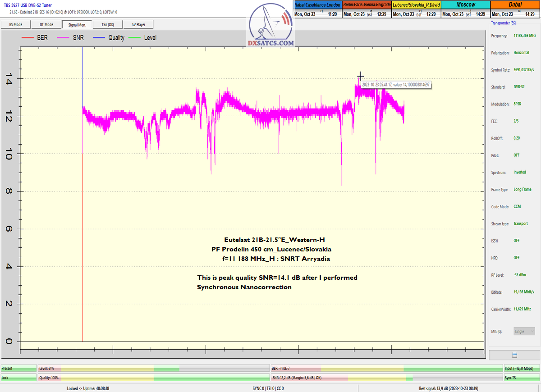Open the MIS Single dropdown

click(524, 331)
